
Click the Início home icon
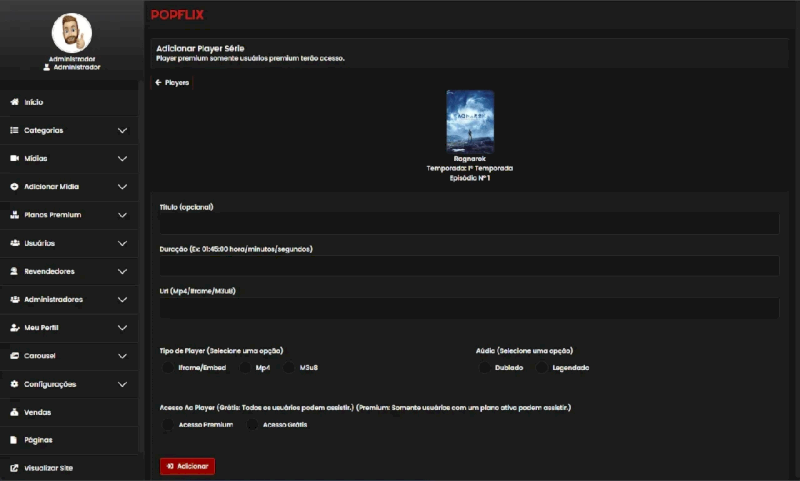(x=14, y=102)
